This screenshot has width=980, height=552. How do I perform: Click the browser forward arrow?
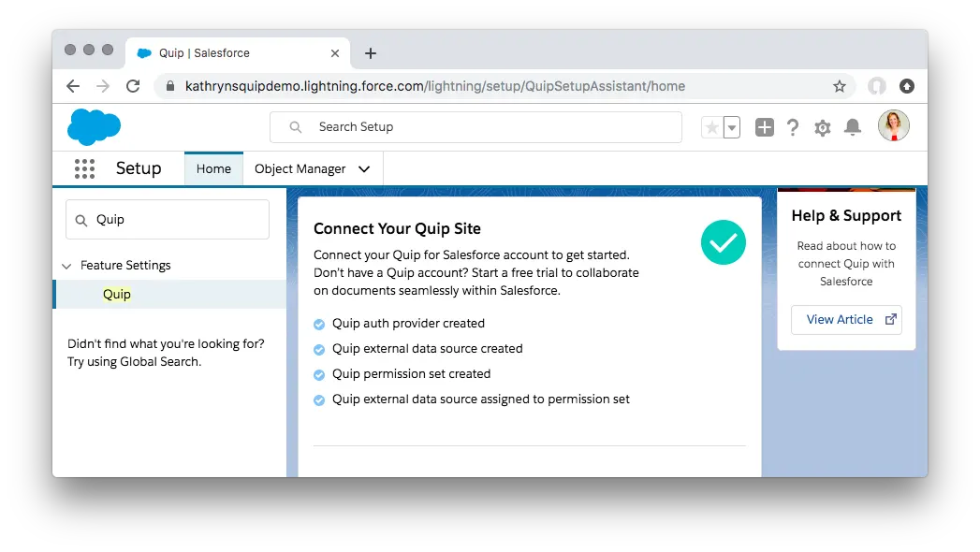point(103,86)
